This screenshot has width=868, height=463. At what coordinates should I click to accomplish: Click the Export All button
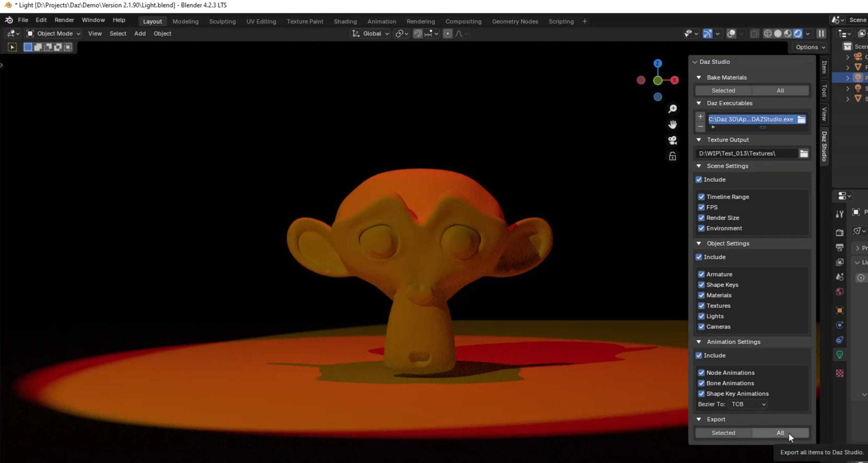click(x=780, y=433)
